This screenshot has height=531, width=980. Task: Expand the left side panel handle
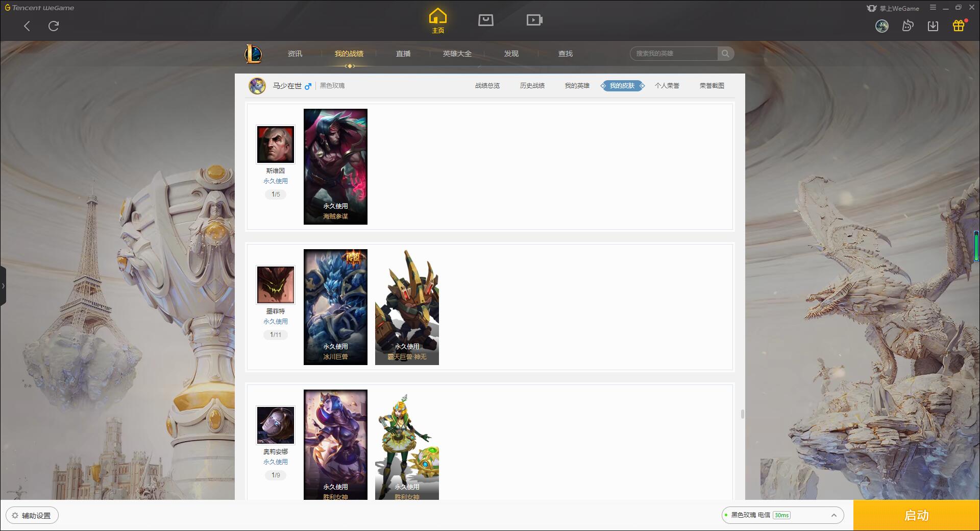(3, 286)
